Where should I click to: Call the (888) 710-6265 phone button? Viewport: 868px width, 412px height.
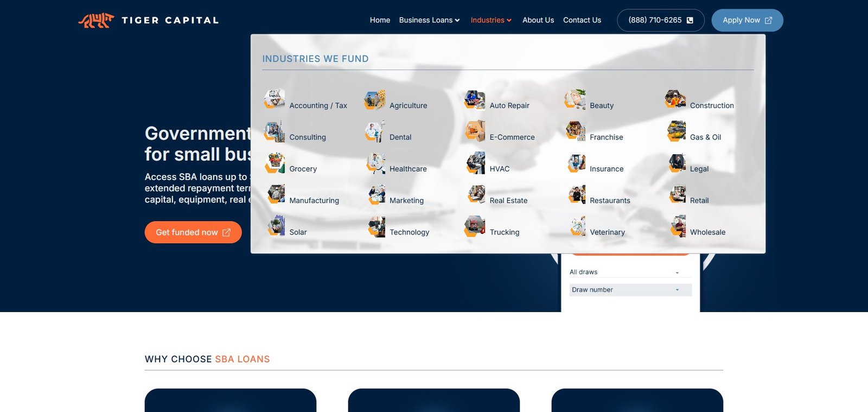[x=660, y=20]
